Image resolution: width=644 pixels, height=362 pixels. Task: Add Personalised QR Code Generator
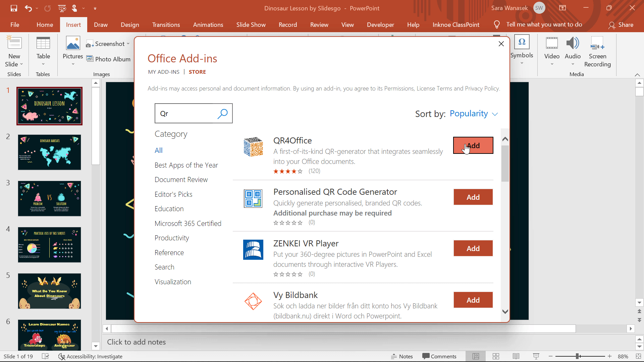click(473, 197)
